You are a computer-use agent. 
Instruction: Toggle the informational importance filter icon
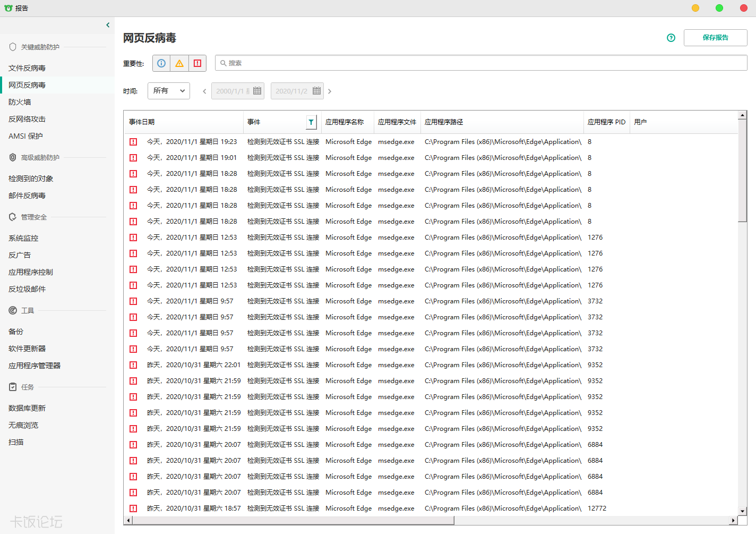161,63
